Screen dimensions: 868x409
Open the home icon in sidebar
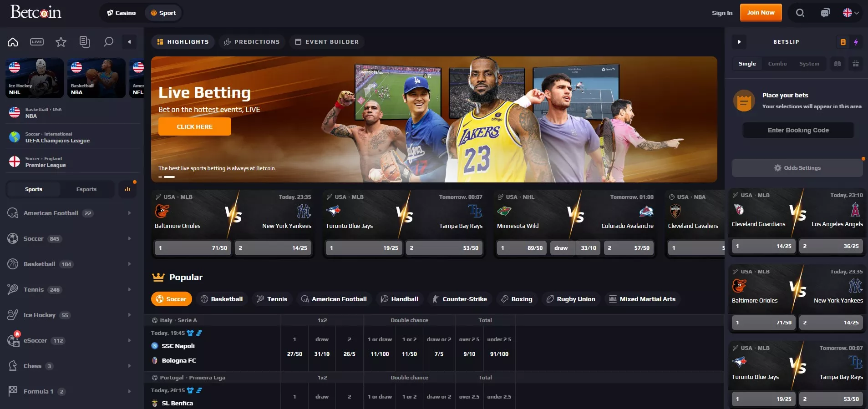pyautogui.click(x=13, y=42)
